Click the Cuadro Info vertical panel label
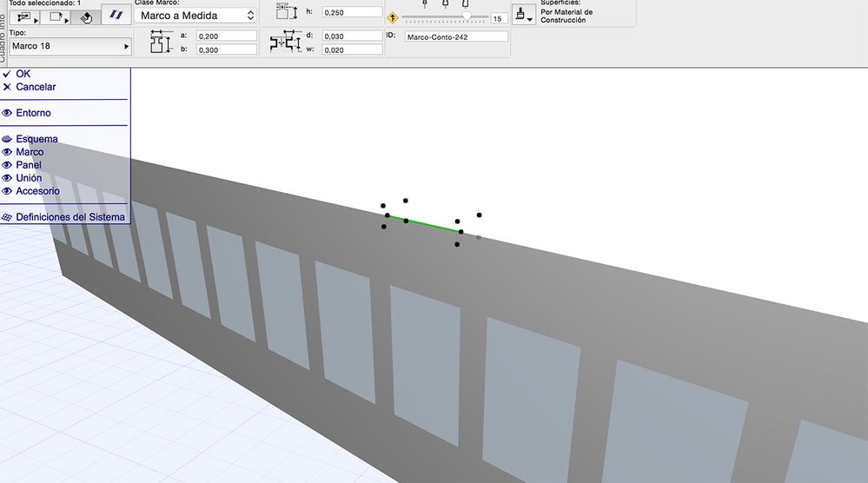868x483 pixels. click(3, 39)
